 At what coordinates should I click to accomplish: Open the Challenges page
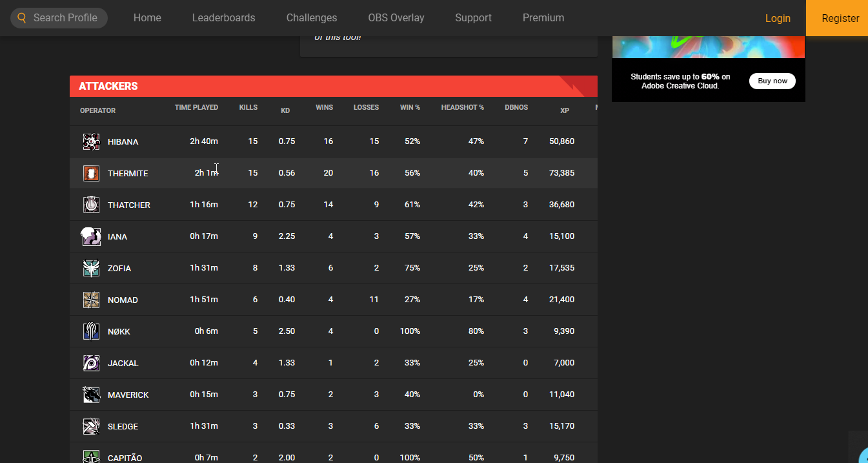[311, 18]
